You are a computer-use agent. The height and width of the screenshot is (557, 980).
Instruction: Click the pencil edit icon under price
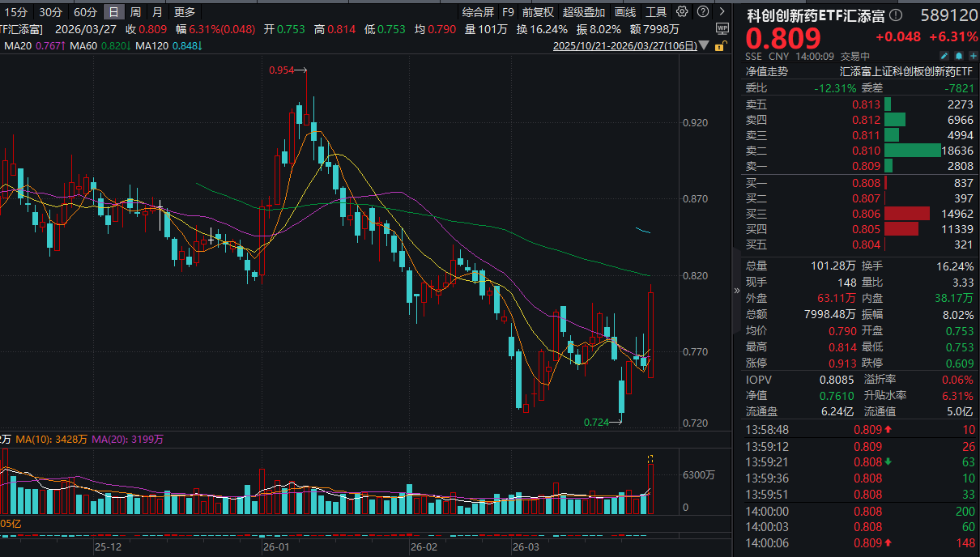click(x=944, y=57)
